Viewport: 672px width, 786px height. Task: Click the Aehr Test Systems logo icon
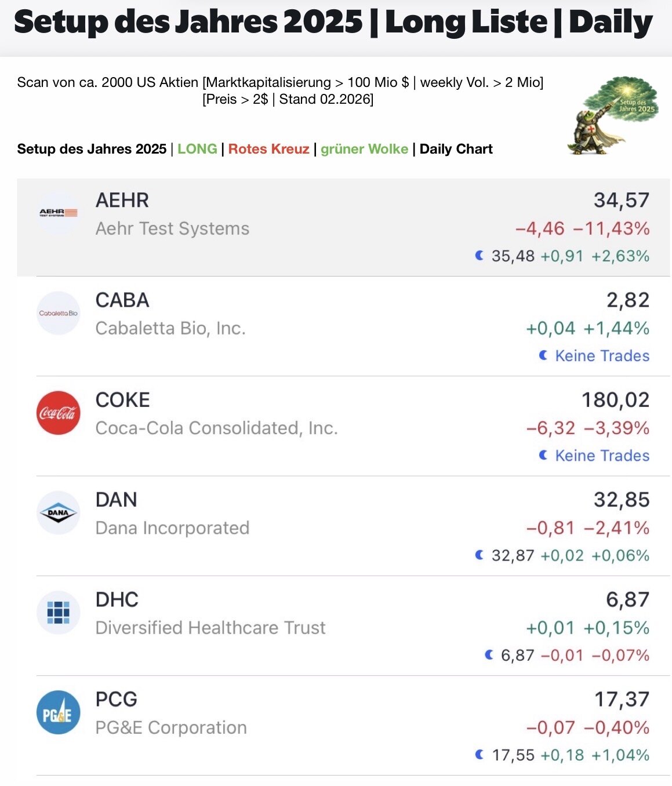(x=58, y=213)
